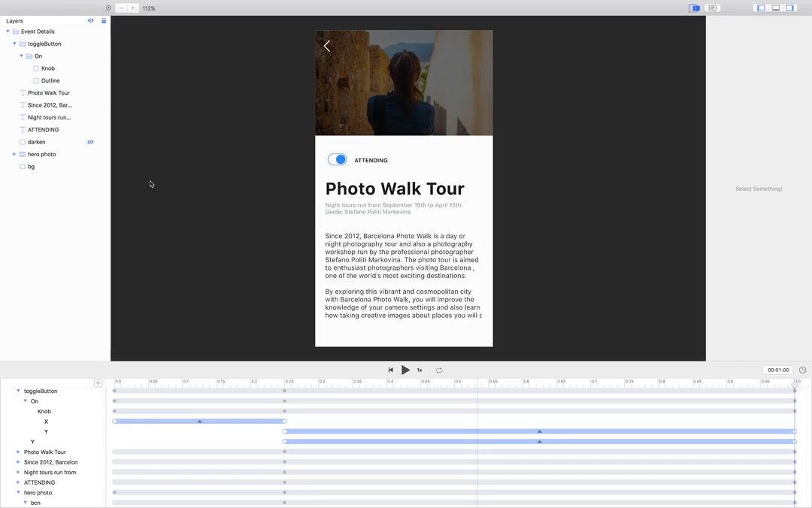Click the Photo Walk Tour heading on canvas
This screenshot has height=508, width=812.
(395, 189)
